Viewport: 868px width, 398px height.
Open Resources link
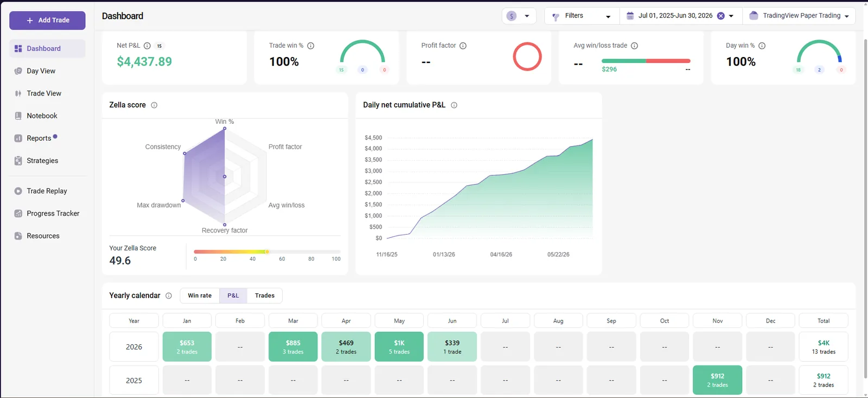pyautogui.click(x=43, y=236)
